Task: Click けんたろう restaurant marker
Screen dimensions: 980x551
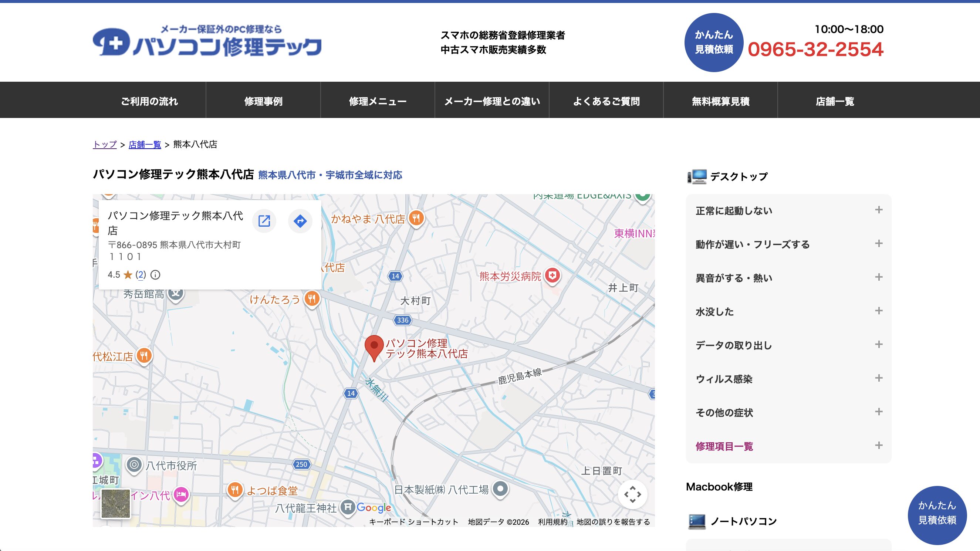Action: pyautogui.click(x=312, y=300)
